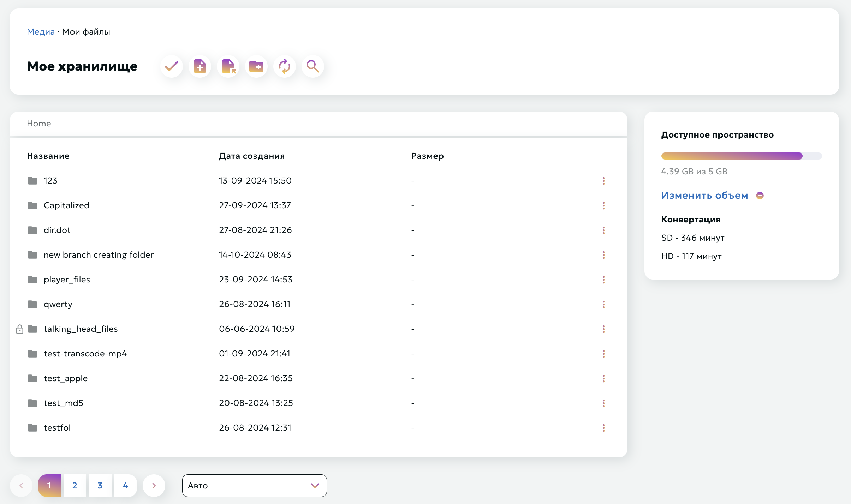Go to next page with right arrow
Screen dimensions: 851x504
[154, 486]
